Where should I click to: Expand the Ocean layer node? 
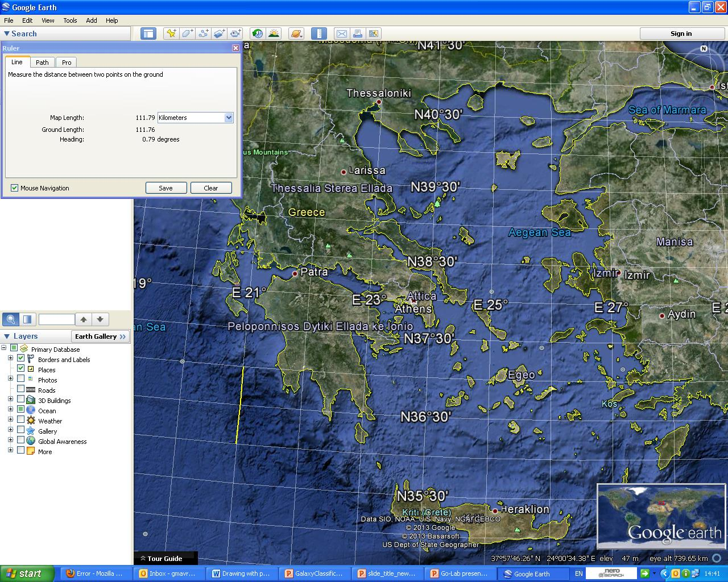(10, 409)
